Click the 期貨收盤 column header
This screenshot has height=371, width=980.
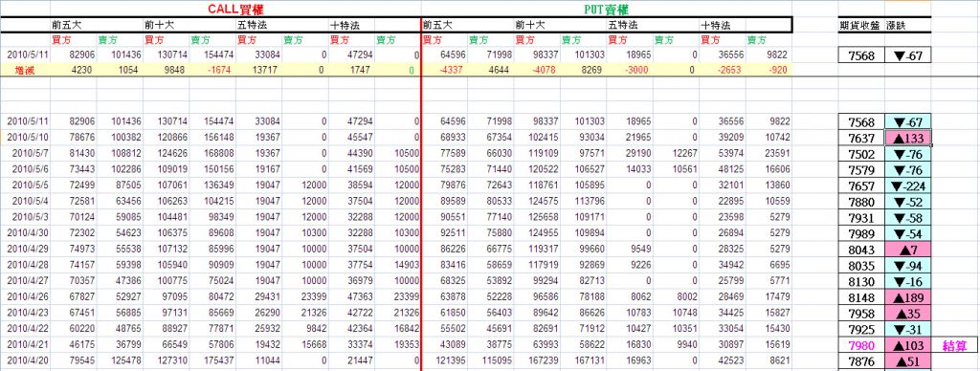pyautogui.click(x=860, y=25)
